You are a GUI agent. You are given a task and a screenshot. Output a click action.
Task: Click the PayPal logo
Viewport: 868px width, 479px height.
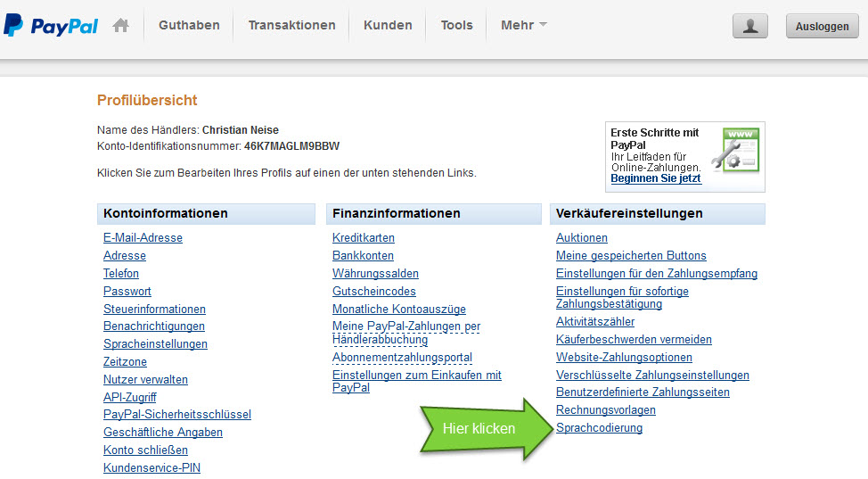[x=51, y=26]
